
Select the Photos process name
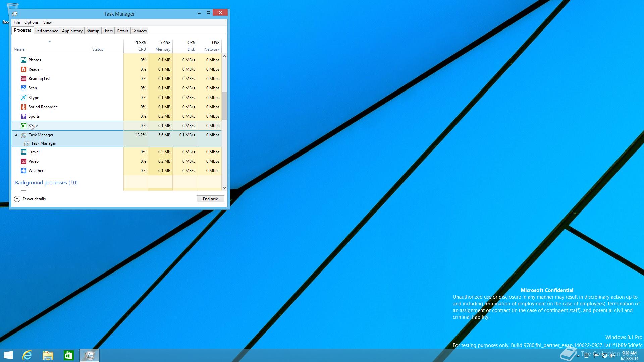[35, 60]
